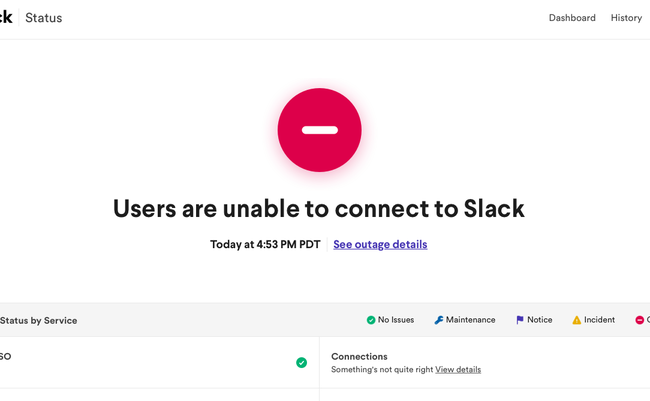The image size is (650, 401).
Task: Click the No Issues legend label
Action: [396, 320]
